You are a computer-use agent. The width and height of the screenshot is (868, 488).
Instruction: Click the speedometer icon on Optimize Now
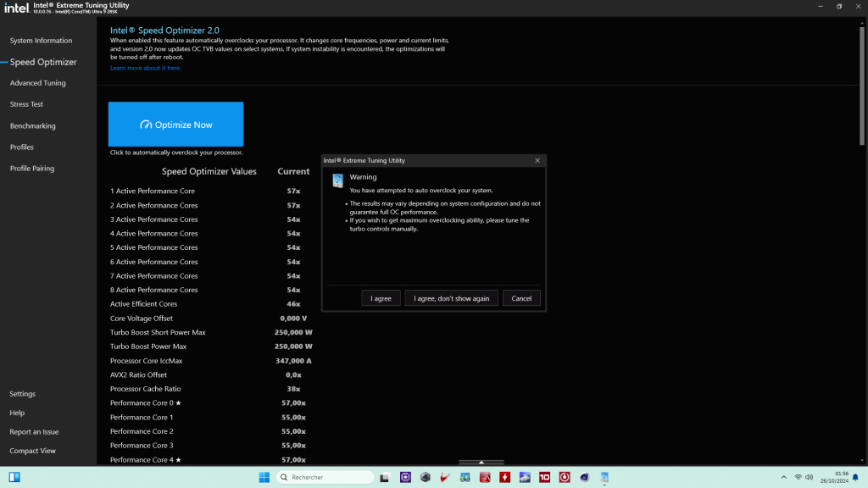click(x=146, y=125)
